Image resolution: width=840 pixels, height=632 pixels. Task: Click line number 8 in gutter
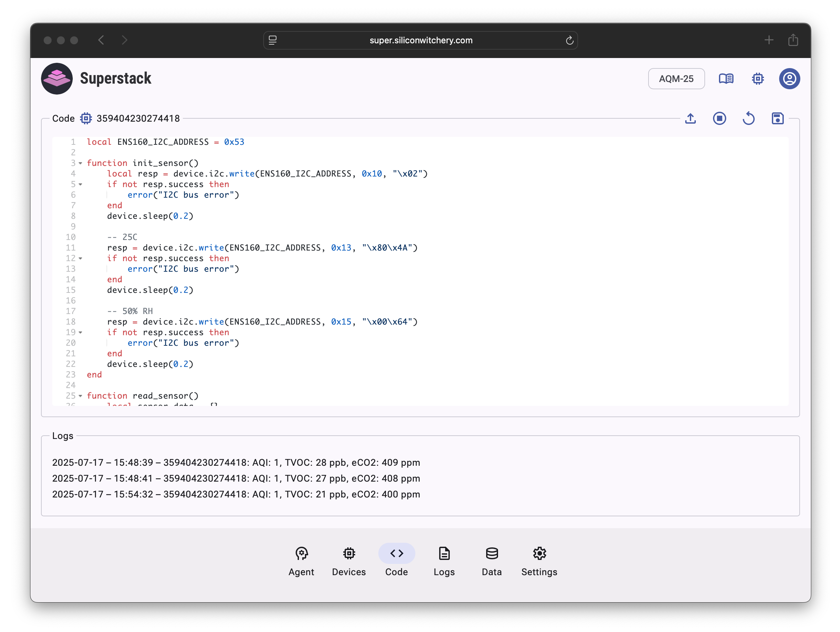(73, 216)
